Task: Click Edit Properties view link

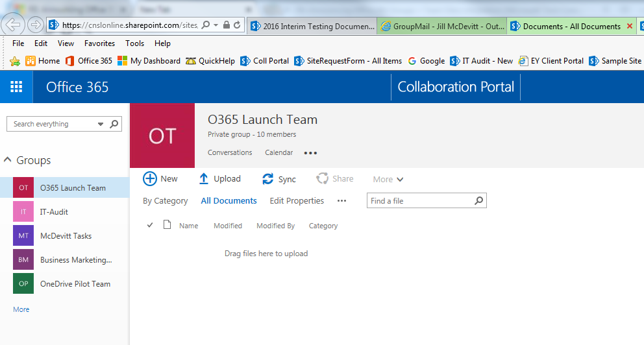Action: tap(297, 201)
